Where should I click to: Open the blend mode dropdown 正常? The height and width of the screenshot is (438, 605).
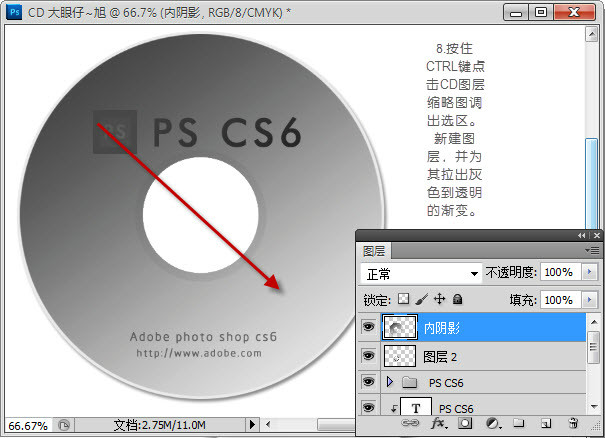[x=421, y=273]
